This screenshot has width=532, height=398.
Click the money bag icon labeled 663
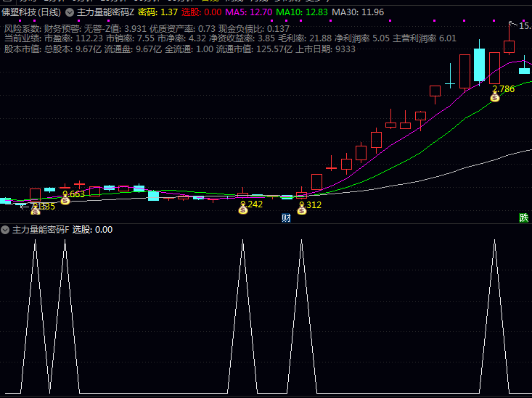tap(65, 199)
